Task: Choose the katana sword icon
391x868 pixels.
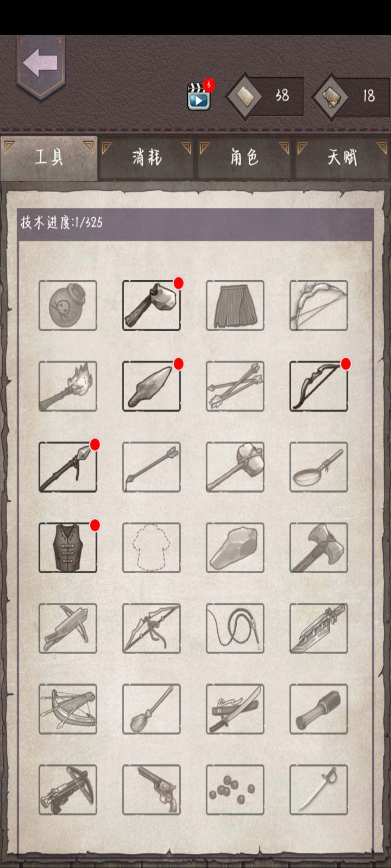Action: point(235,709)
